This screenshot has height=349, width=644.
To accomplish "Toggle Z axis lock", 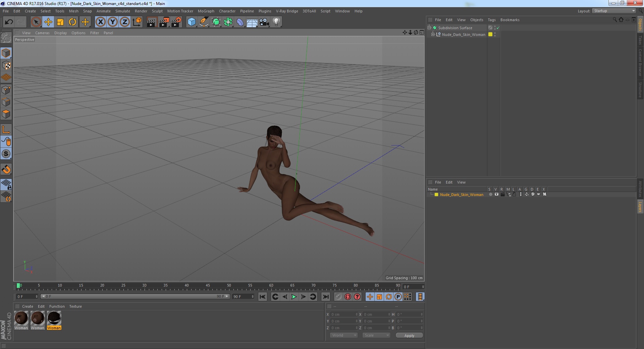I will click(125, 22).
